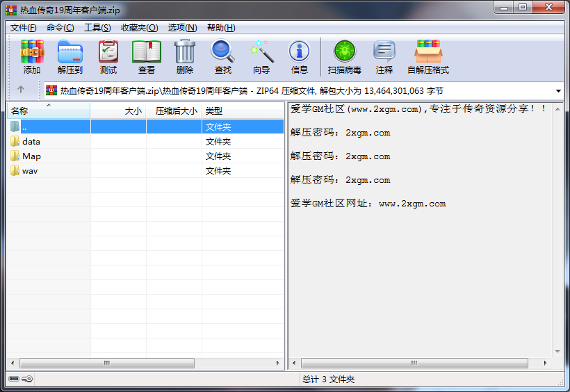Image resolution: width=570 pixels, height=392 pixels.
Task: Click the Map folder name
Action: 31,156
